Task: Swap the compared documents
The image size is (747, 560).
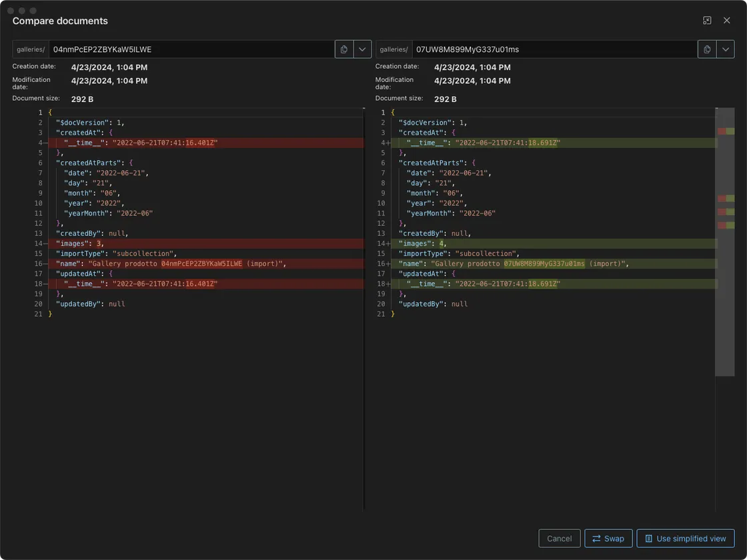Action: [x=608, y=539]
